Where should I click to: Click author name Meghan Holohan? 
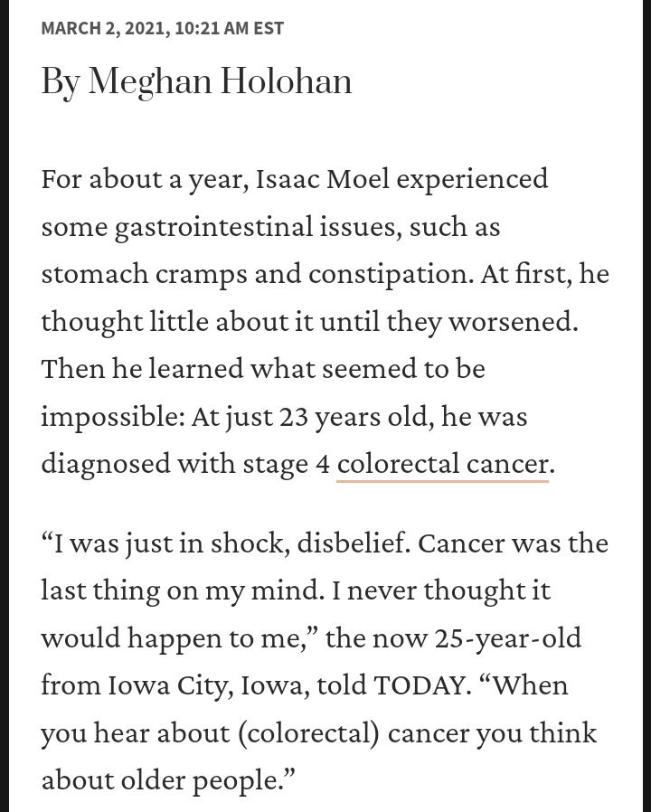click(220, 81)
